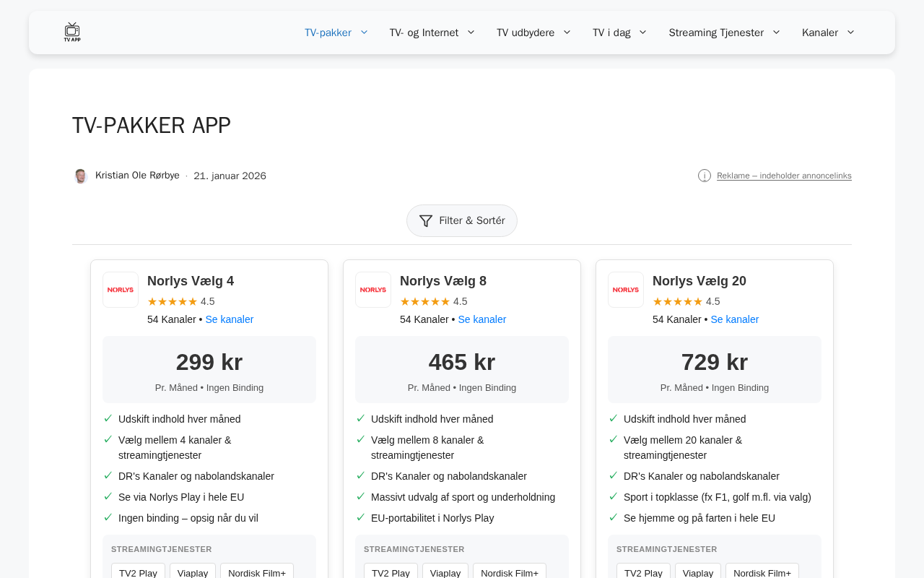The width and height of the screenshot is (924, 578).
Task: Click the author avatar of Kristian Ole Rørbye
Action: point(81,176)
